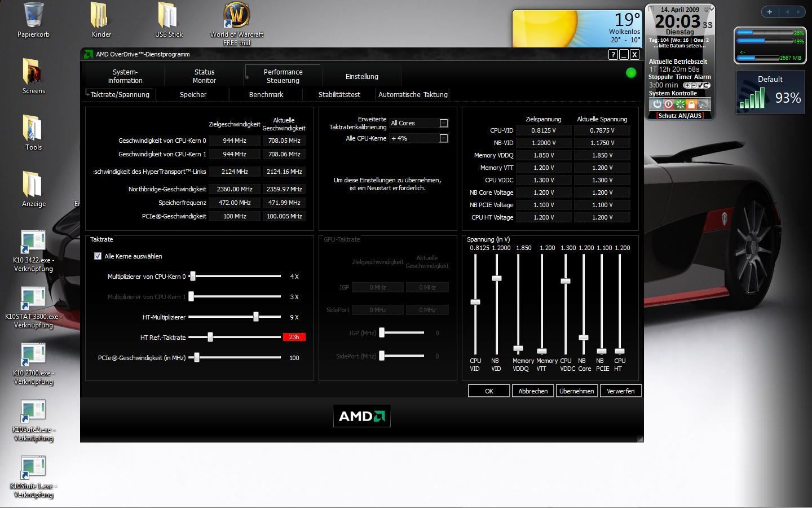812x508 pixels.
Task: Click the OK button
Action: tap(489, 391)
